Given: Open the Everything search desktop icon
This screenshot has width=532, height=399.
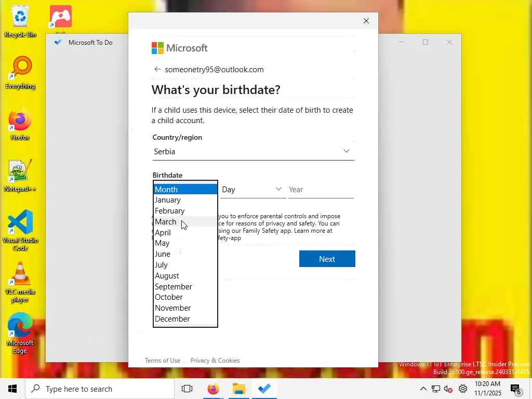Looking at the screenshot, I should (x=20, y=73).
